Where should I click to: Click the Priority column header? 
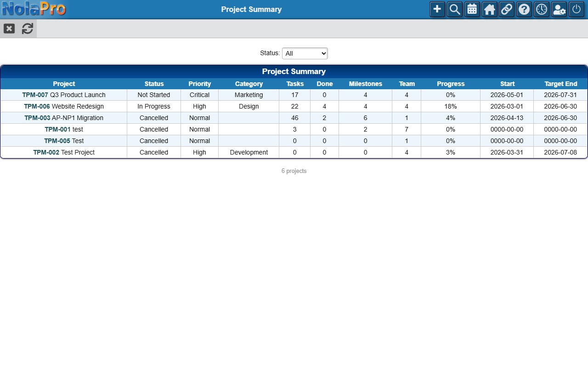pos(199,84)
